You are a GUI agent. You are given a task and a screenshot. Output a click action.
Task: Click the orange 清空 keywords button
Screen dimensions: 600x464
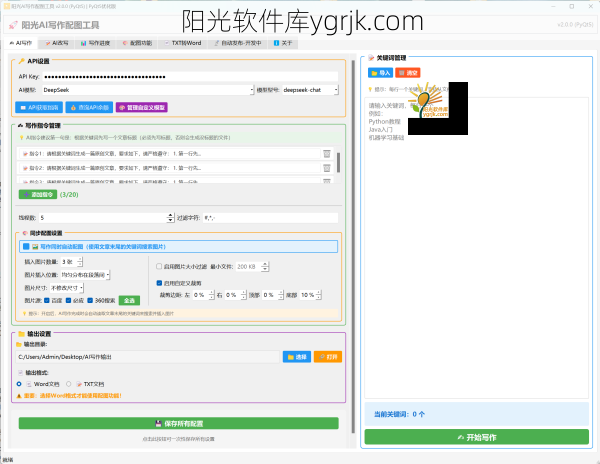tap(408, 73)
